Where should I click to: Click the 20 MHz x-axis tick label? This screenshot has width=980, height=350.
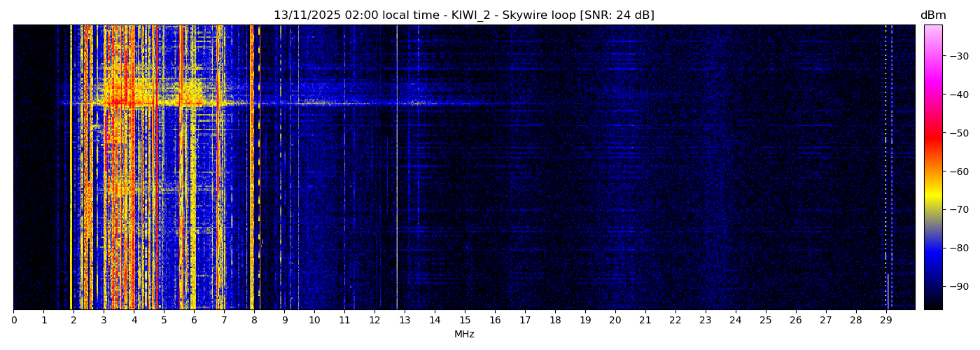click(x=615, y=321)
